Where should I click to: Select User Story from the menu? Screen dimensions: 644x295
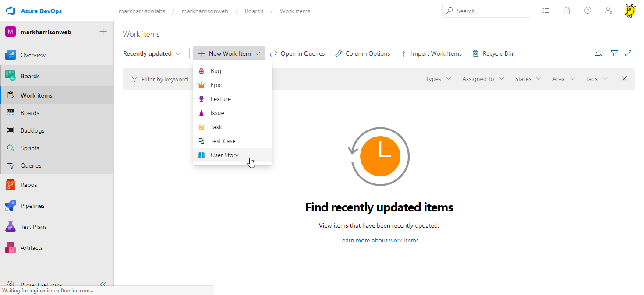224,155
